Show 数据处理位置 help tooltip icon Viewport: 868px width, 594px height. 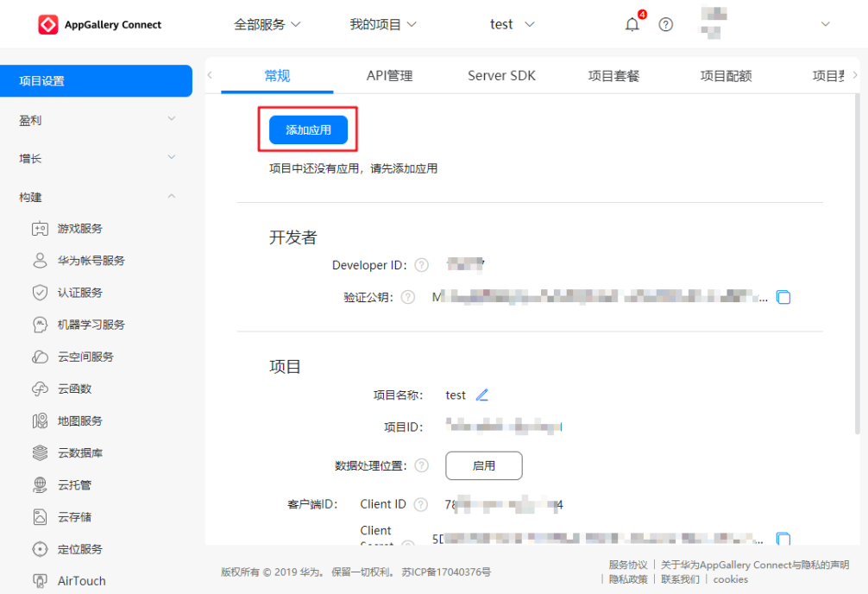click(x=421, y=465)
